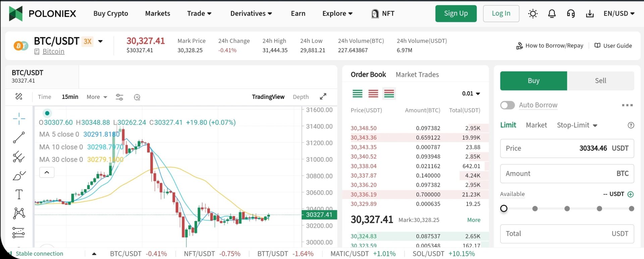This screenshot has width=644, height=259.
Task: Select the trend line drawing tool
Action: click(19, 137)
